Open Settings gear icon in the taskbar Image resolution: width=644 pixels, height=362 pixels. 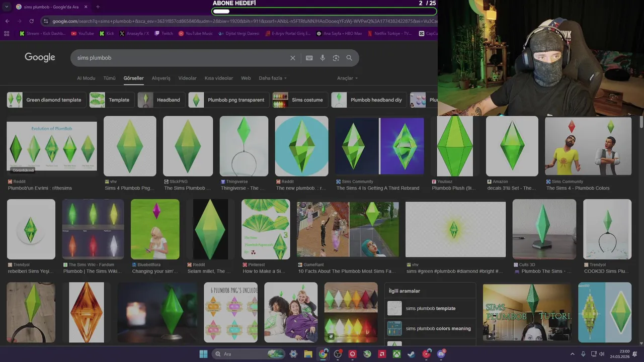[293, 354]
